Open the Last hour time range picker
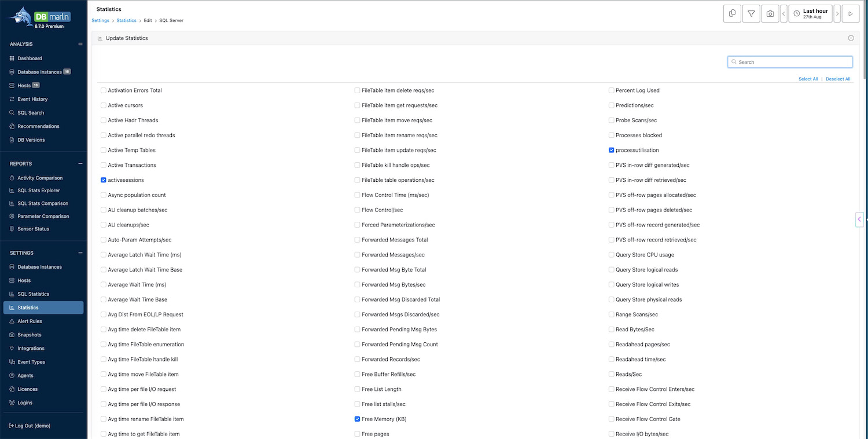 [x=810, y=13]
